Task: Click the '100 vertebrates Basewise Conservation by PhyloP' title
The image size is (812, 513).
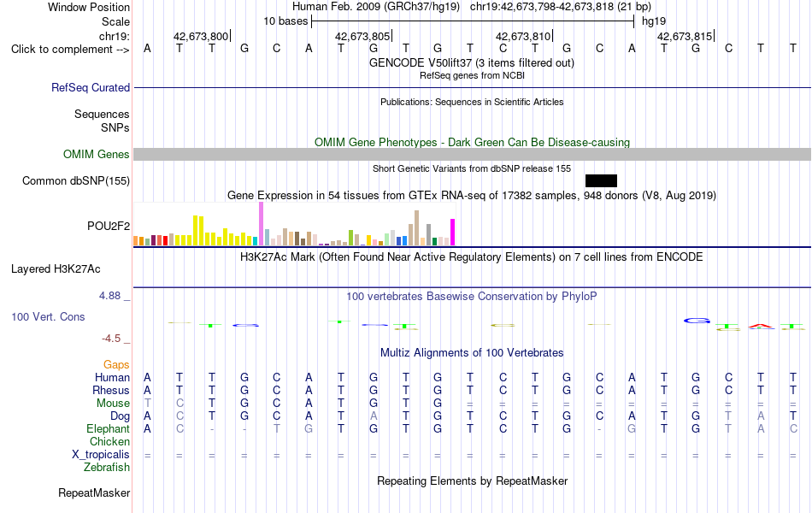Action: pos(472,297)
